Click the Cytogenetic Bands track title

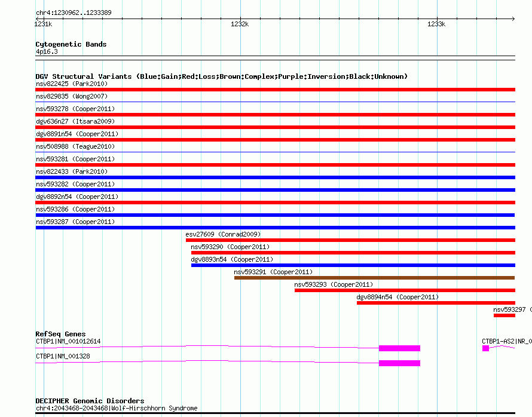(71, 44)
